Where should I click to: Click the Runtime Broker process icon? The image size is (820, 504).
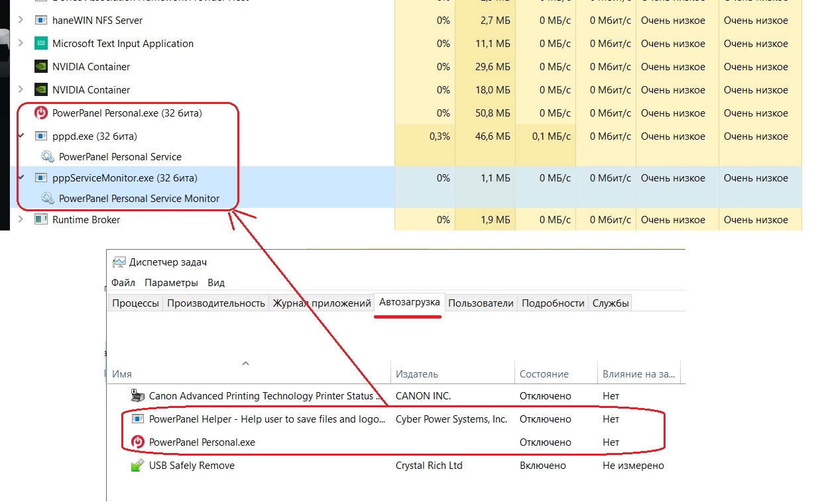(x=40, y=220)
